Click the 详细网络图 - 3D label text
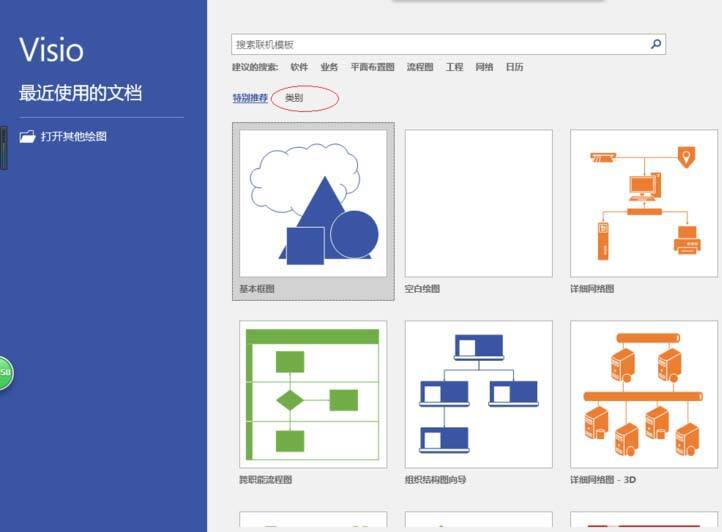Image resolution: width=722 pixels, height=532 pixels. (603, 479)
